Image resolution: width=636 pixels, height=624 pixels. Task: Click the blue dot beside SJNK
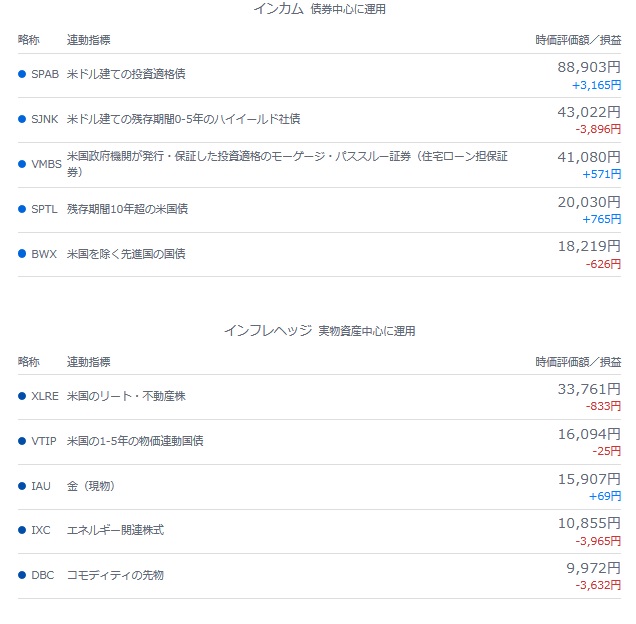coord(22,119)
